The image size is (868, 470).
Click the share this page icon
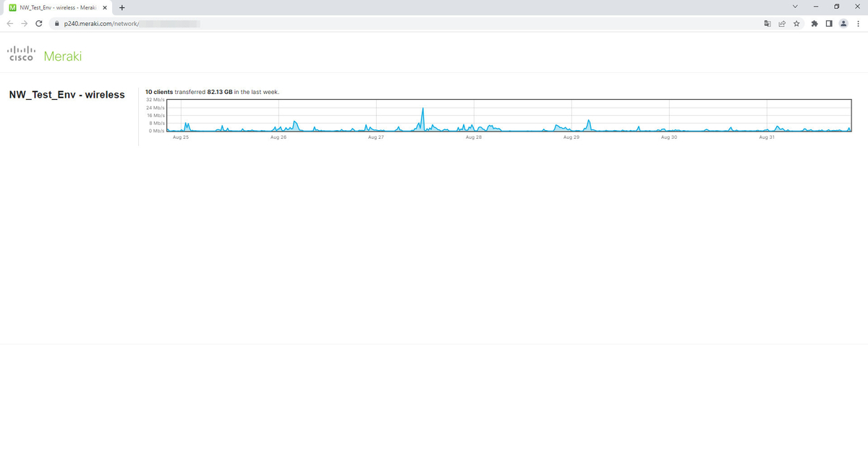[x=782, y=23]
